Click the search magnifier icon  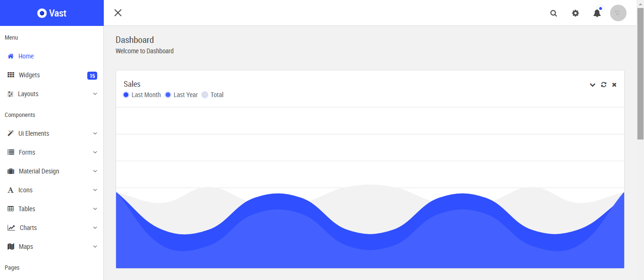[x=553, y=13]
